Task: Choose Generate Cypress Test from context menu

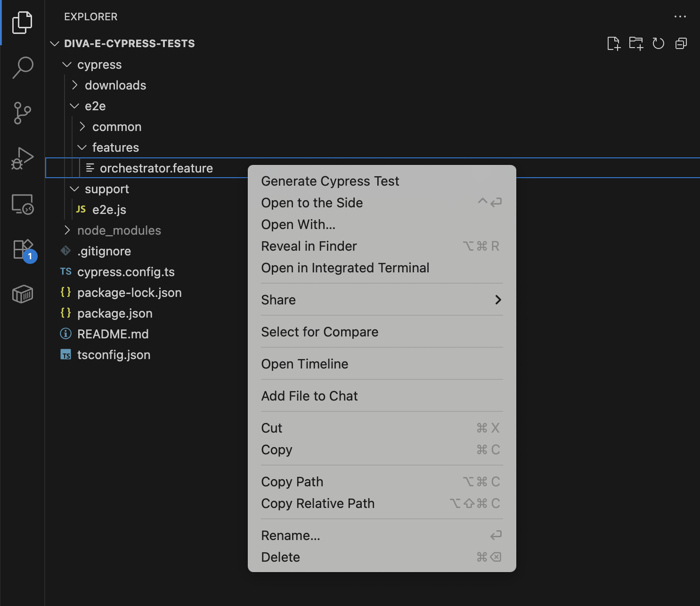Action: (x=330, y=181)
